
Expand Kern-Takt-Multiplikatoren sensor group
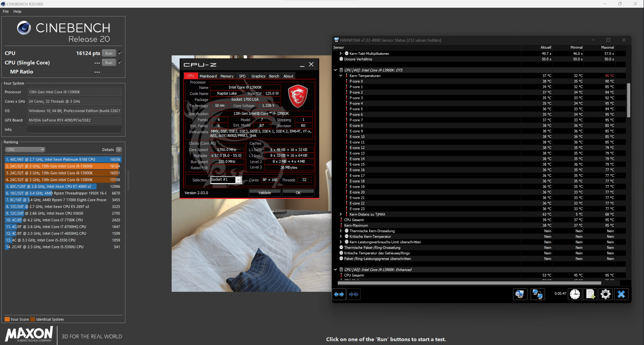[x=340, y=54]
